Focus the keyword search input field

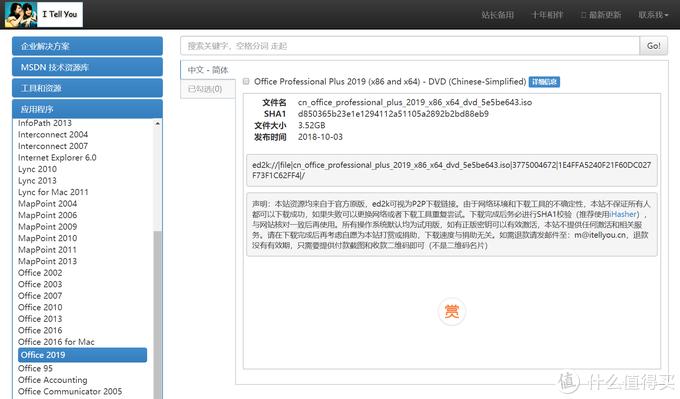pos(410,46)
